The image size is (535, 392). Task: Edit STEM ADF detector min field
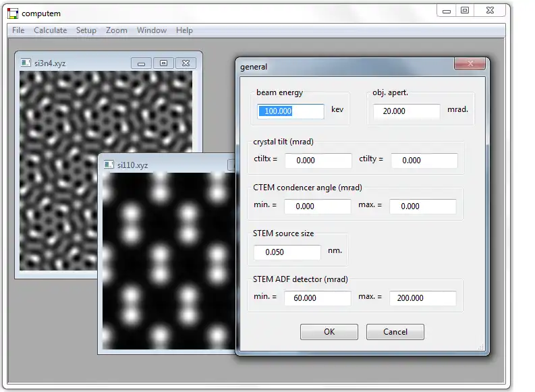[x=317, y=298]
